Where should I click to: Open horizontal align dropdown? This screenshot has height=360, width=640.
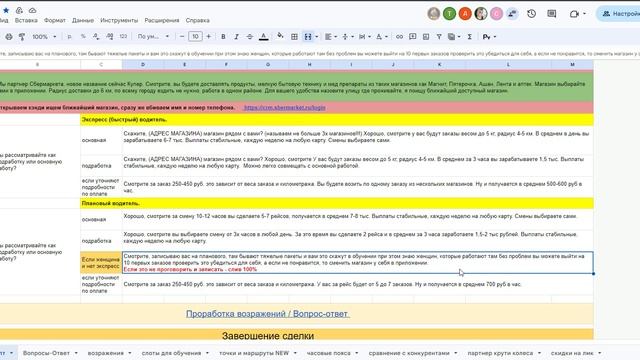[x=331, y=37]
